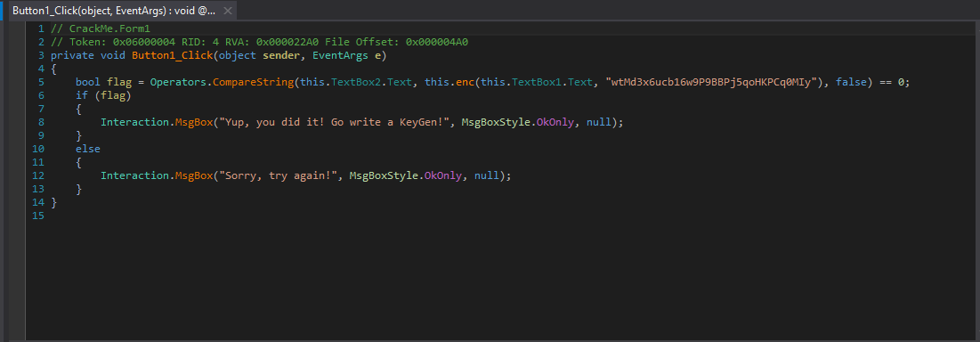This screenshot has height=342, width=980.
Task: Click MsgBoxStyle reference on line 12
Action: 385,176
